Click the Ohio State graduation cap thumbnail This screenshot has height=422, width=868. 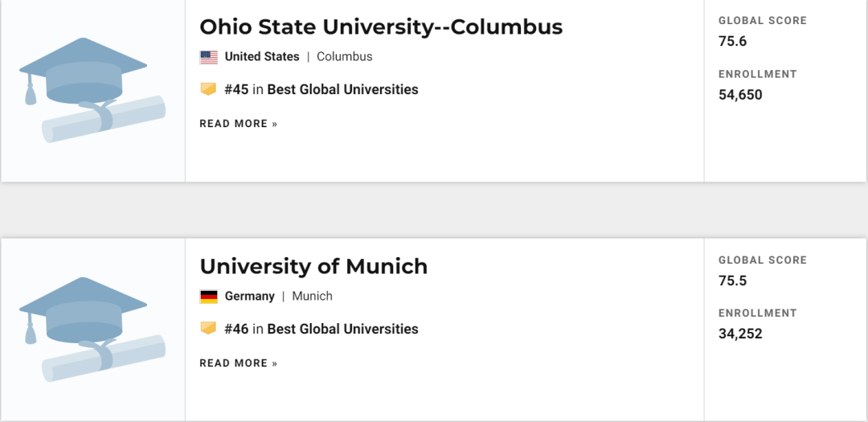click(x=92, y=90)
